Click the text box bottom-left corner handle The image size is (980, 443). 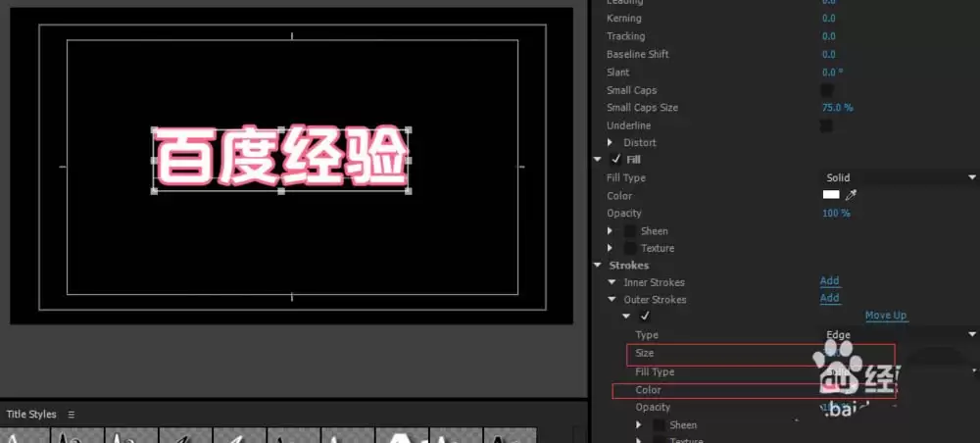[x=154, y=191]
